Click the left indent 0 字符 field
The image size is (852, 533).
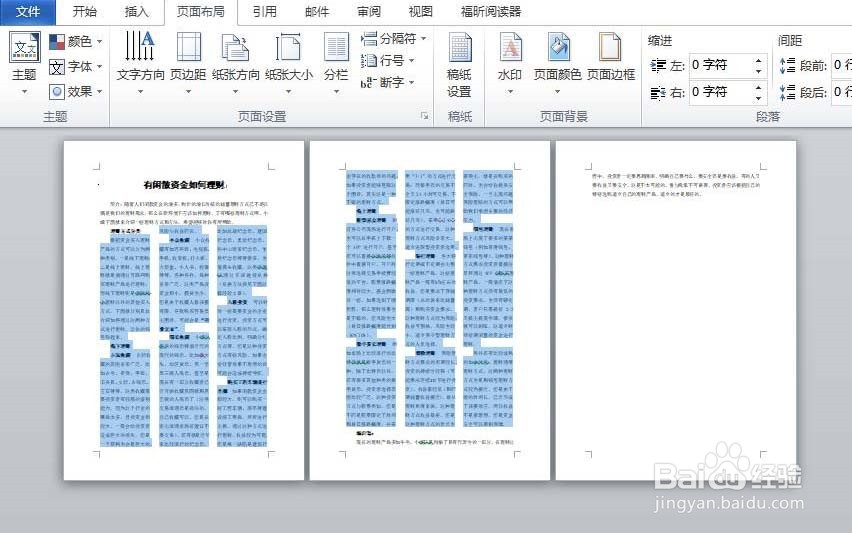tap(721, 65)
